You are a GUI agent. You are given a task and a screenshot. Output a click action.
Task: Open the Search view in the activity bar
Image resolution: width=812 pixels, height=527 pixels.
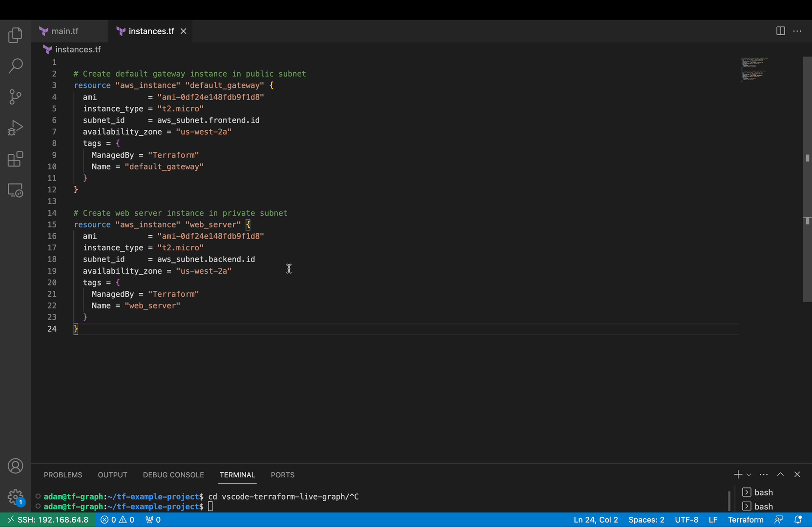pos(15,66)
